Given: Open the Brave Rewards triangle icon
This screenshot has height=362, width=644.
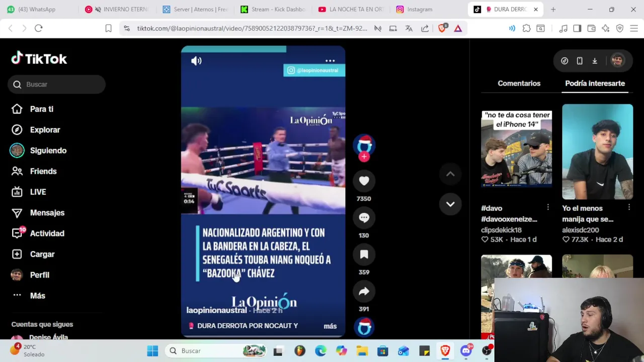Looking at the screenshot, I should pos(458,29).
